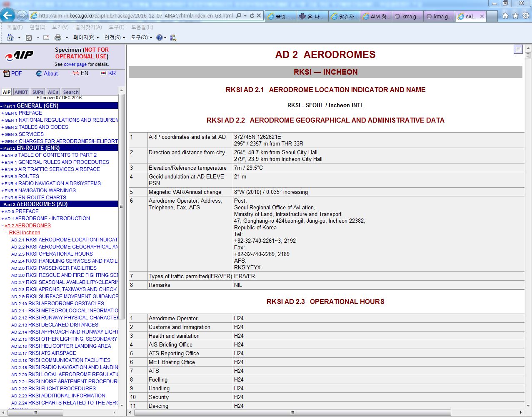
Task: Collapse the Part 1 GENERAL (GEN) section
Action: click(2, 106)
